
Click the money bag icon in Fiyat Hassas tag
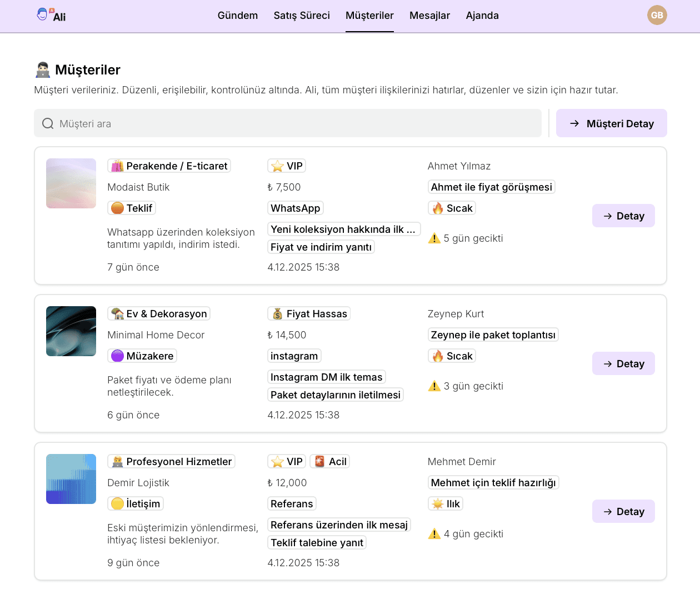(x=277, y=314)
